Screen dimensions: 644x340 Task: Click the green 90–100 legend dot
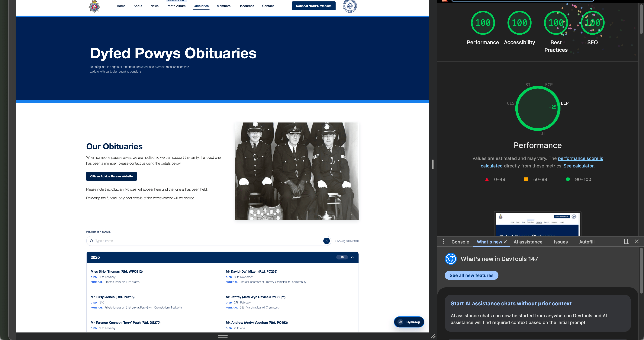coord(568,179)
